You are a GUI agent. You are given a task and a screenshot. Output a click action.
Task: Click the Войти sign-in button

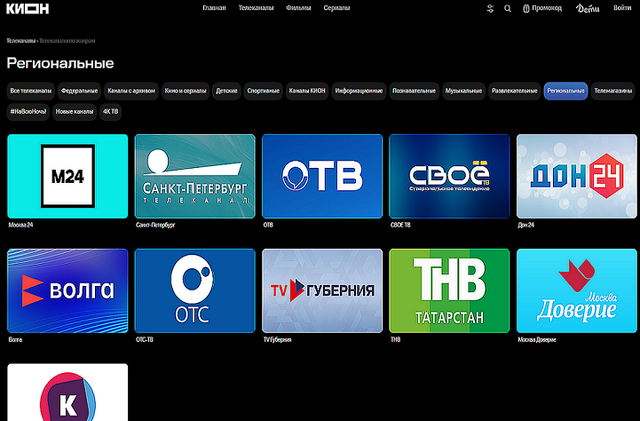click(x=622, y=8)
